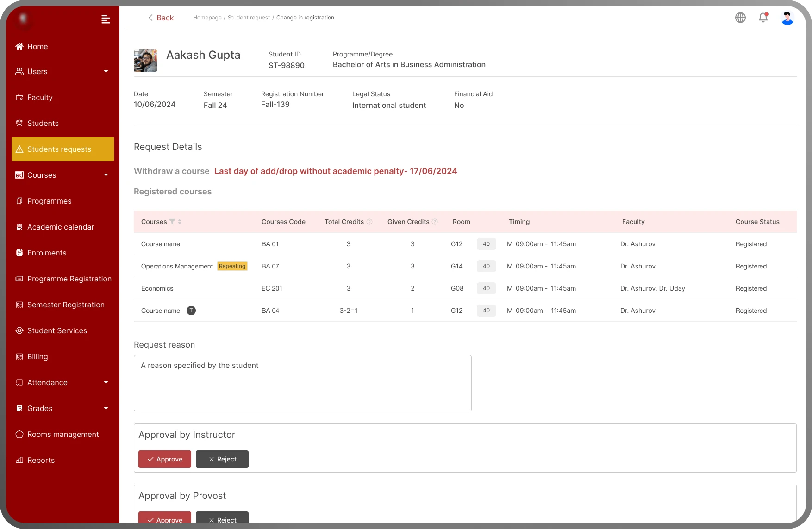The height and width of the screenshot is (529, 812).
Task: Sort the Courses column with the sort arrows
Action: coord(180,222)
